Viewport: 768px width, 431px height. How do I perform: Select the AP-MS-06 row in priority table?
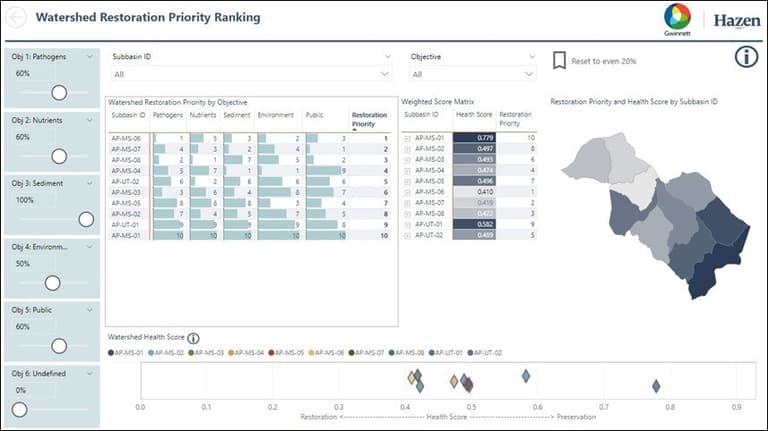(128, 138)
